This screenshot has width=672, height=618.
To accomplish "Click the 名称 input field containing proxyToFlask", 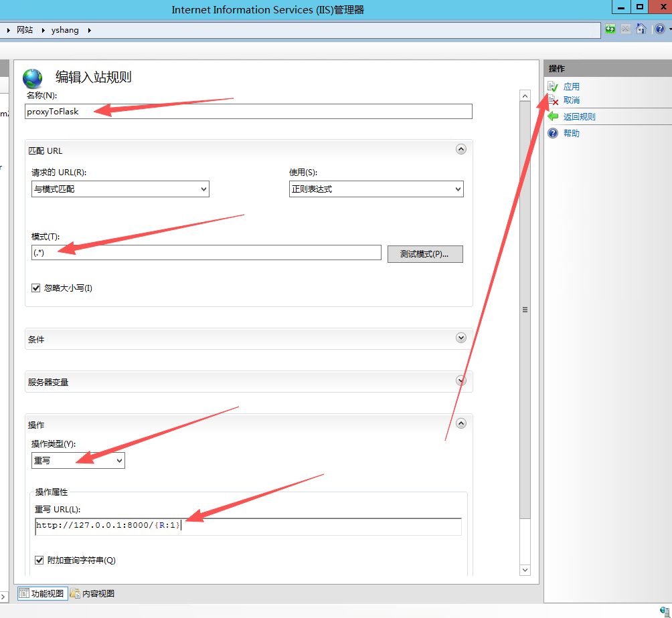I will (248, 111).
